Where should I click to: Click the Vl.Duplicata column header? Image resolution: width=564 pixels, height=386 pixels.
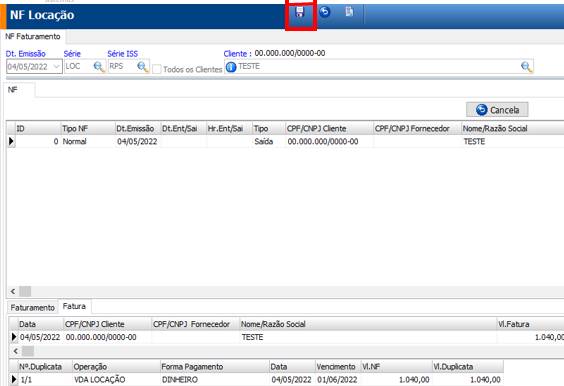pyautogui.click(x=467, y=367)
